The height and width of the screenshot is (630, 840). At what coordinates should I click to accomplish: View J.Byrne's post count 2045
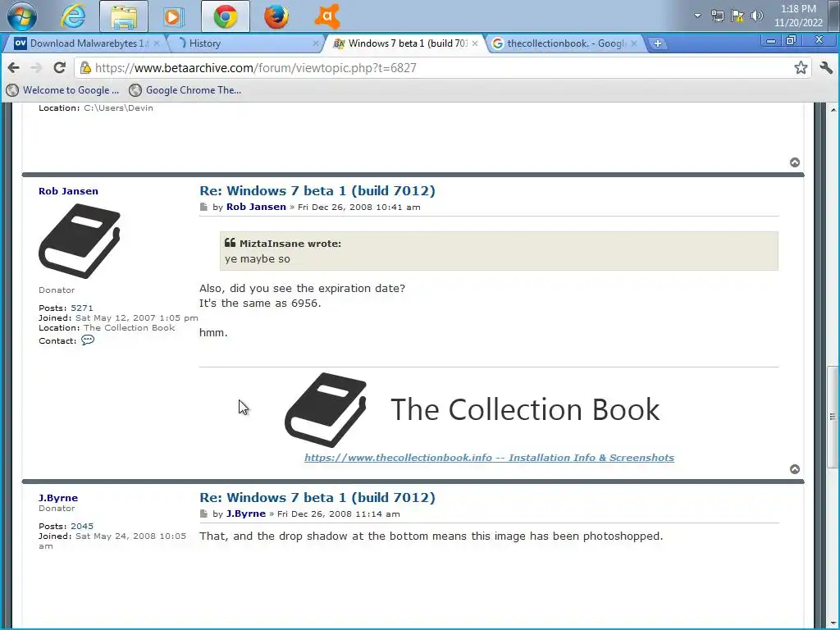coord(82,526)
